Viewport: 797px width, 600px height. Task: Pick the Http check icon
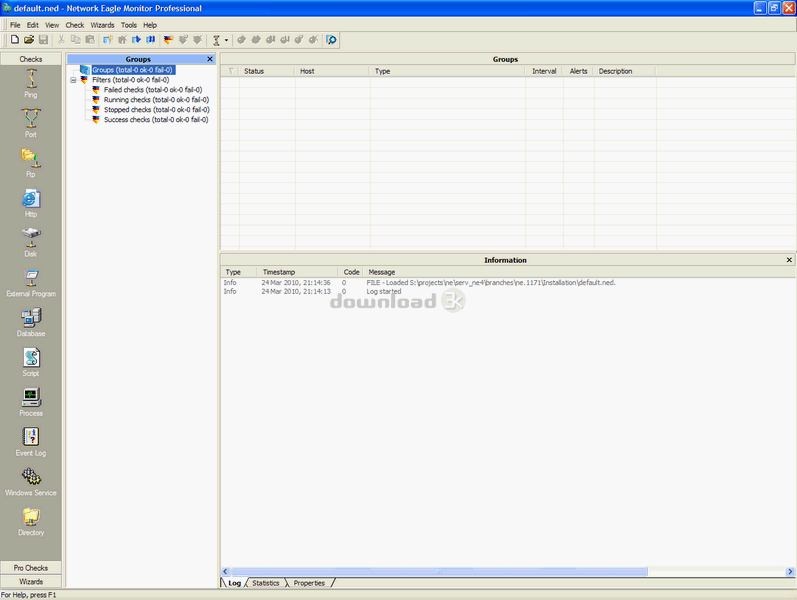click(30, 199)
